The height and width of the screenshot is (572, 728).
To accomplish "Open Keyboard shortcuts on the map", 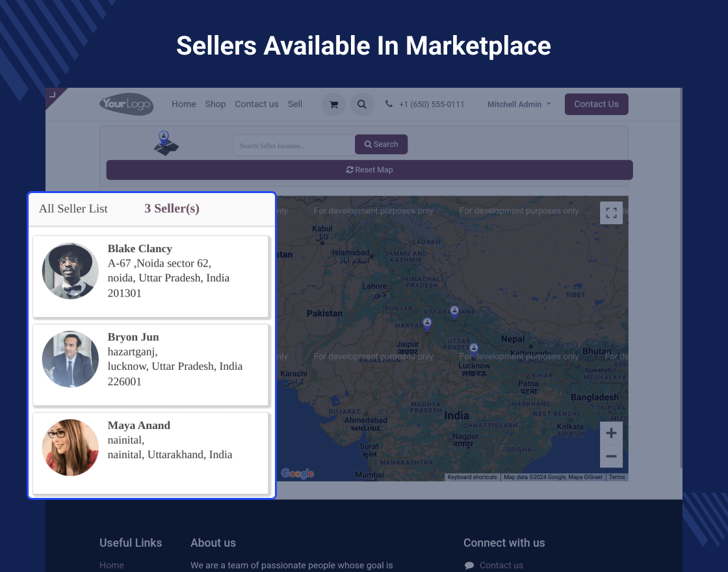I will [x=472, y=477].
